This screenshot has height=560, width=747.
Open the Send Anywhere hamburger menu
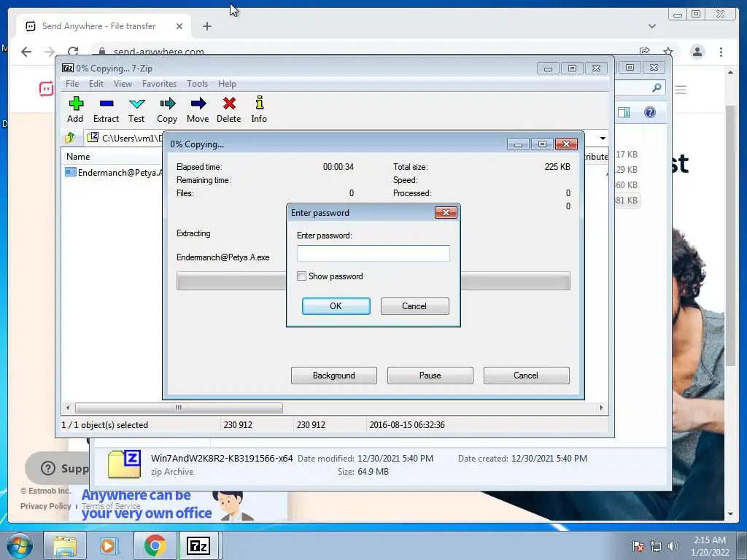[681, 90]
